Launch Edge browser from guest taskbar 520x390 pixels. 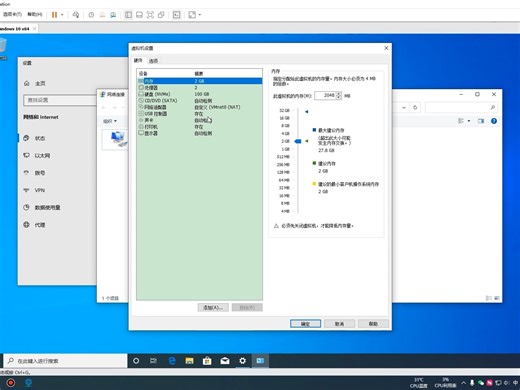pyautogui.click(x=172, y=361)
